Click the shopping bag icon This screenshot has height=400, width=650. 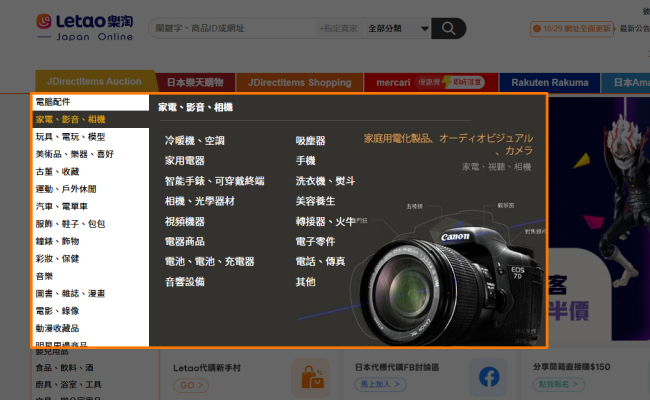coord(311,377)
